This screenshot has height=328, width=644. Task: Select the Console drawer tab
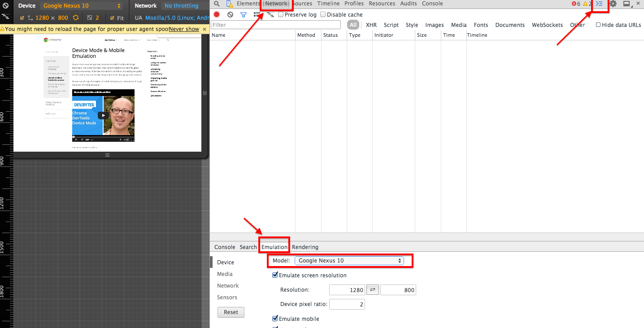point(225,247)
